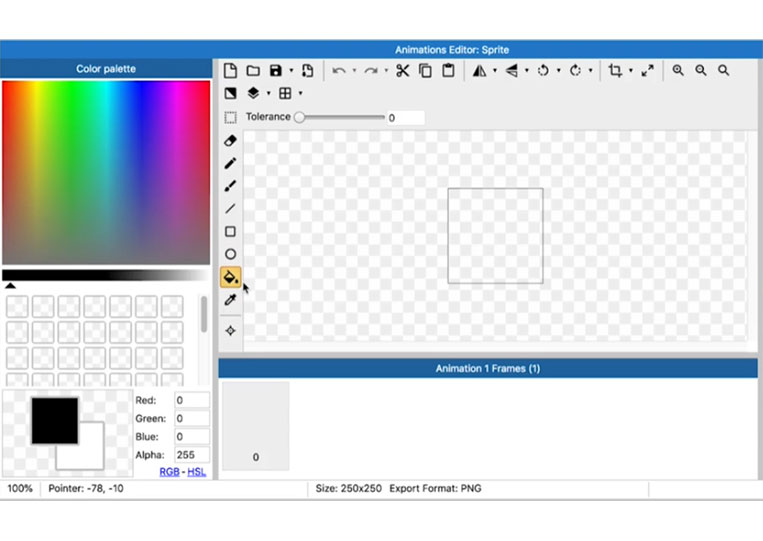The image size is (763, 541).
Task: Select the origin point tool
Action: [230, 331]
